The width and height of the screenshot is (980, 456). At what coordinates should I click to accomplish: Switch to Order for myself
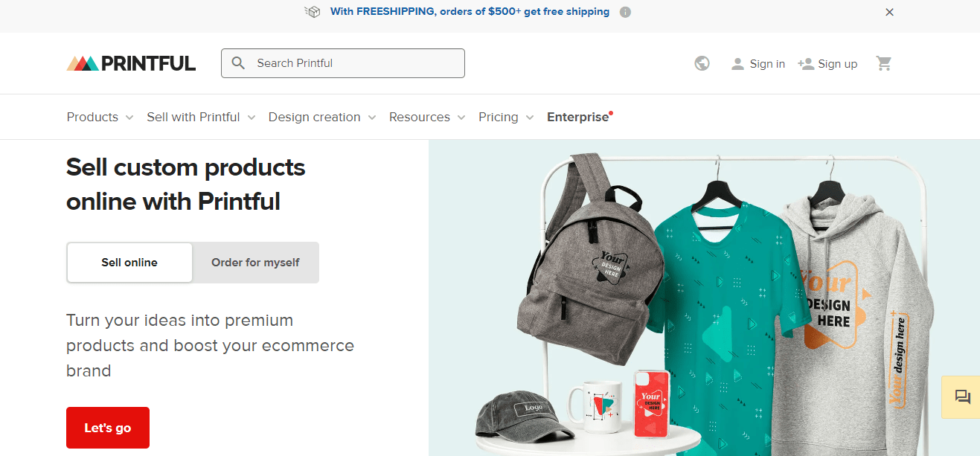pos(255,262)
